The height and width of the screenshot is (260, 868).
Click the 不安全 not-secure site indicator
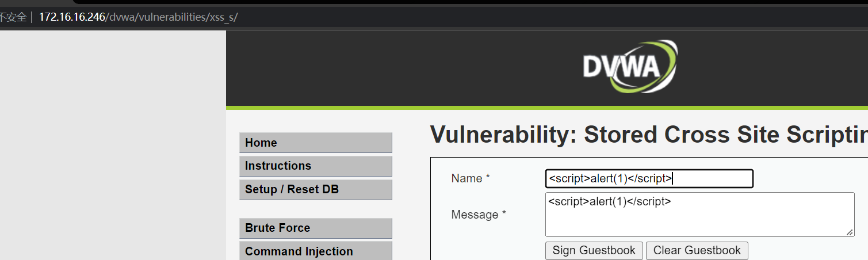coord(13,17)
